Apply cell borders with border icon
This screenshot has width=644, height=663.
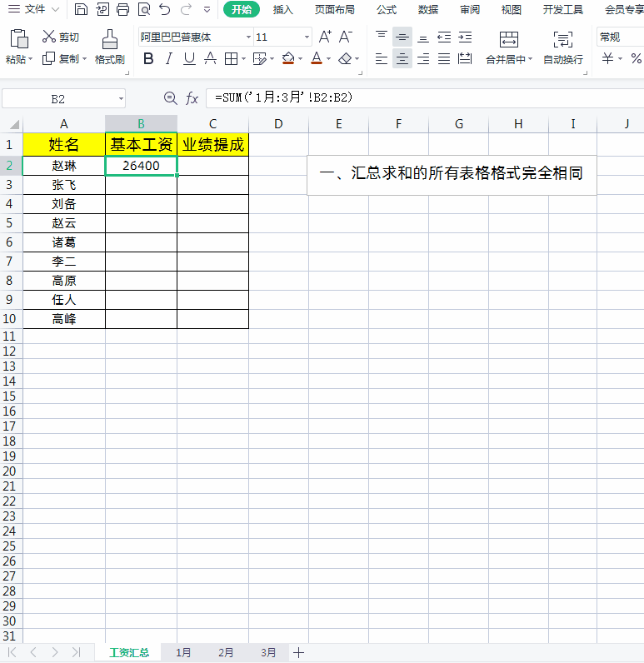point(231,59)
